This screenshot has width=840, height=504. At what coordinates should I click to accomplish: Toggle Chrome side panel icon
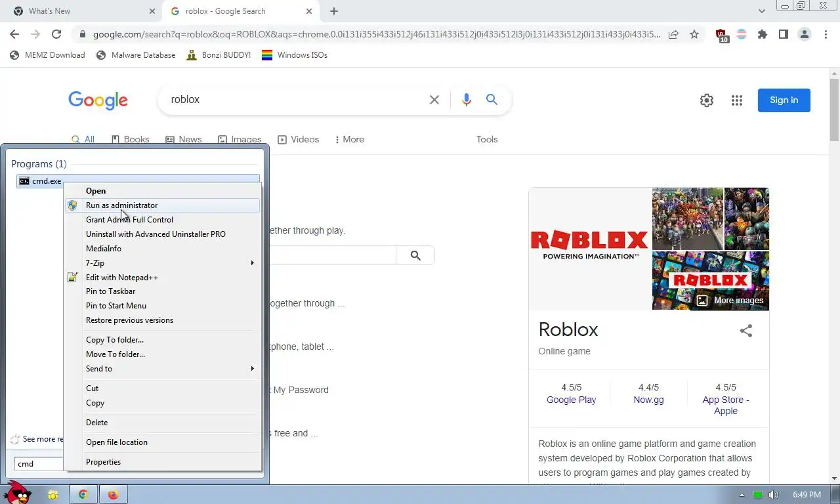[x=784, y=34]
